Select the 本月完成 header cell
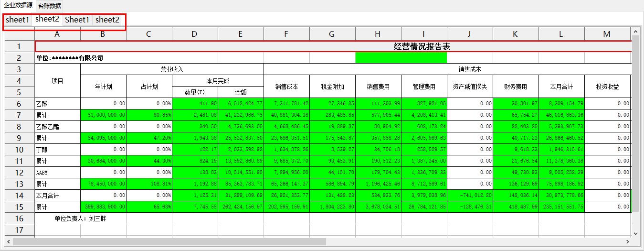The image size is (644, 251). (x=218, y=81)
